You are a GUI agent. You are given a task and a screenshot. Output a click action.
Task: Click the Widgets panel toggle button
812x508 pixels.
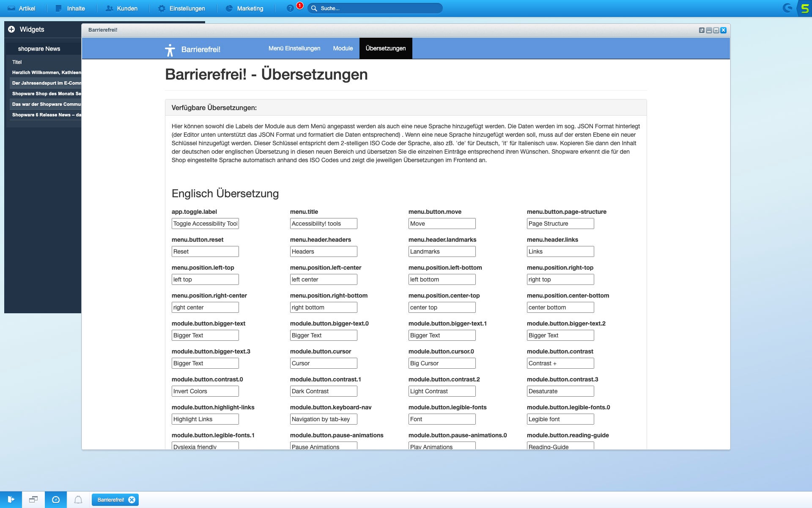(x=12, y=29)
